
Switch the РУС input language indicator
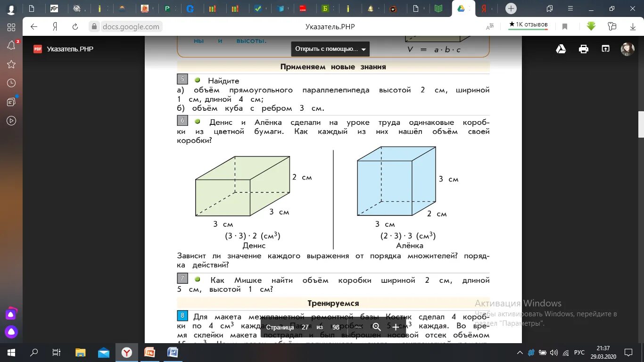coord(579,353)
